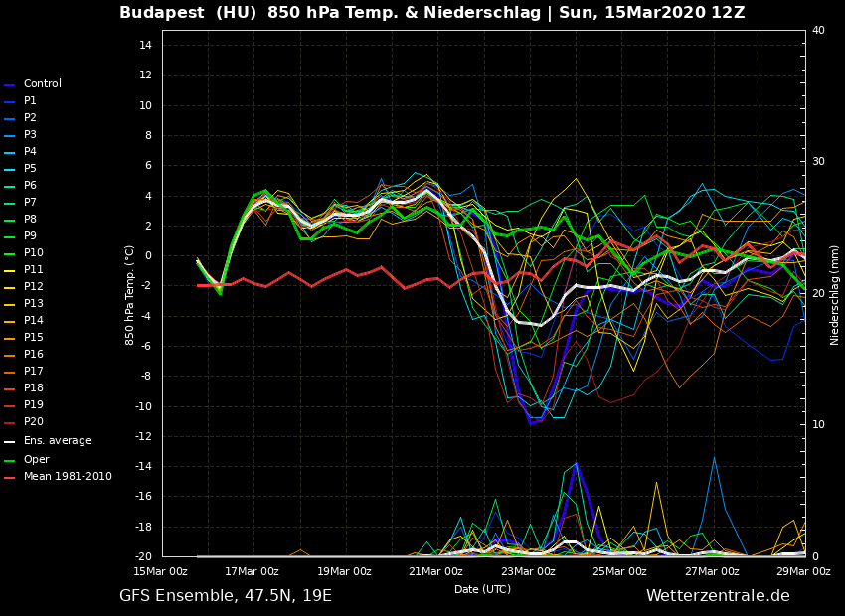Click the 850 hPa Temp. (°C) axis title
Image resolution: width=845 pixels, height=616 pixels.
tap(130, 294)
